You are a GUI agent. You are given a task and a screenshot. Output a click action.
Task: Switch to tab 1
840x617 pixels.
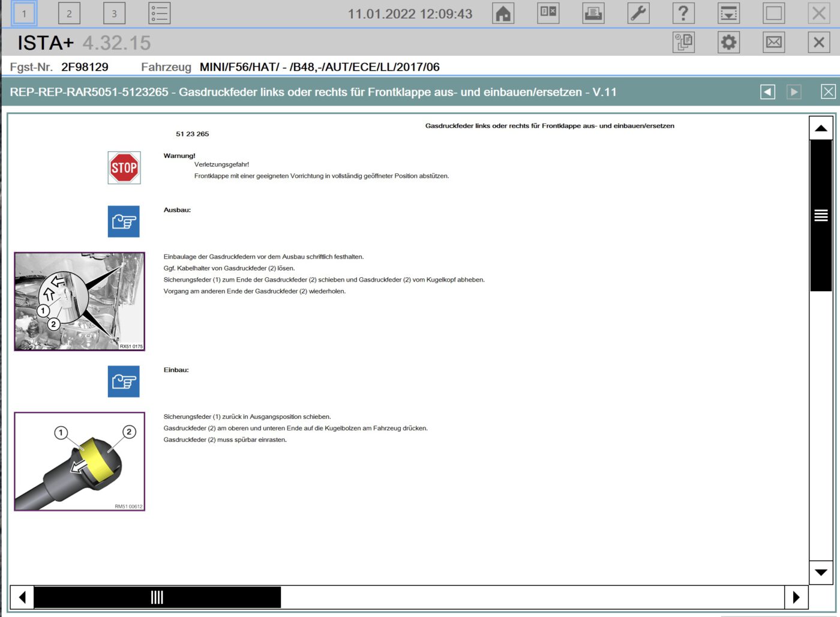(24, 13)
